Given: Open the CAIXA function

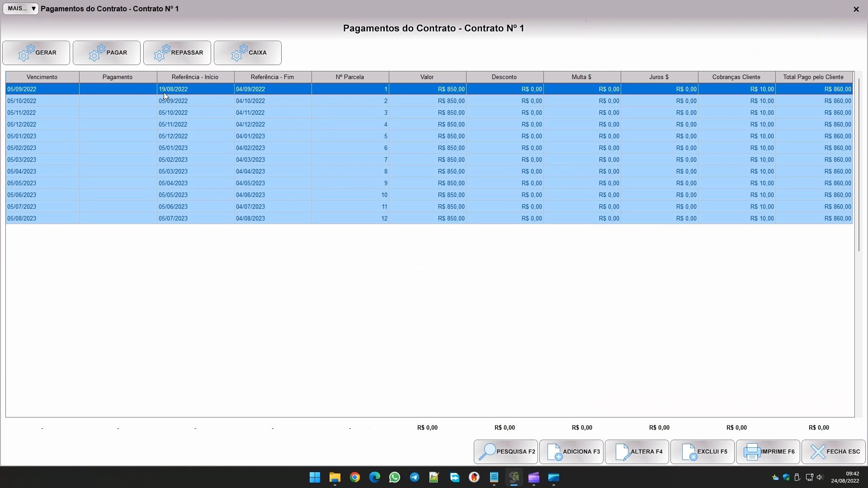Looking at the screenshot, I should point(248,53).
